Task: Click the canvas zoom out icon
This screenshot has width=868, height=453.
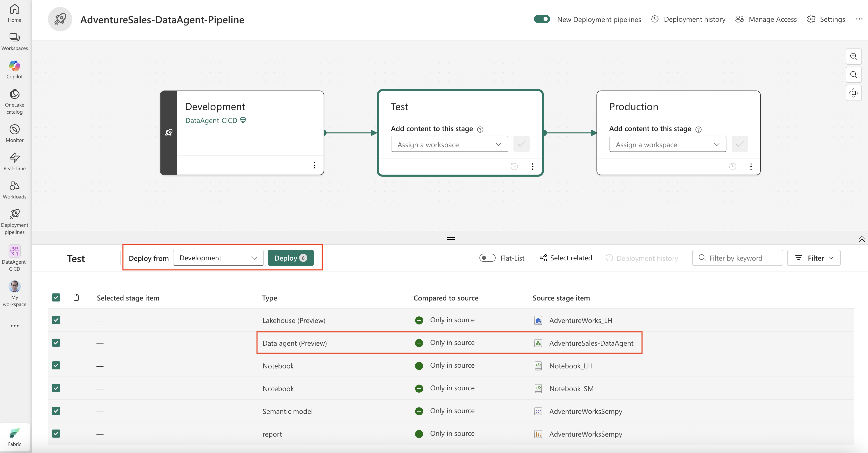Action: pos(854,74)
